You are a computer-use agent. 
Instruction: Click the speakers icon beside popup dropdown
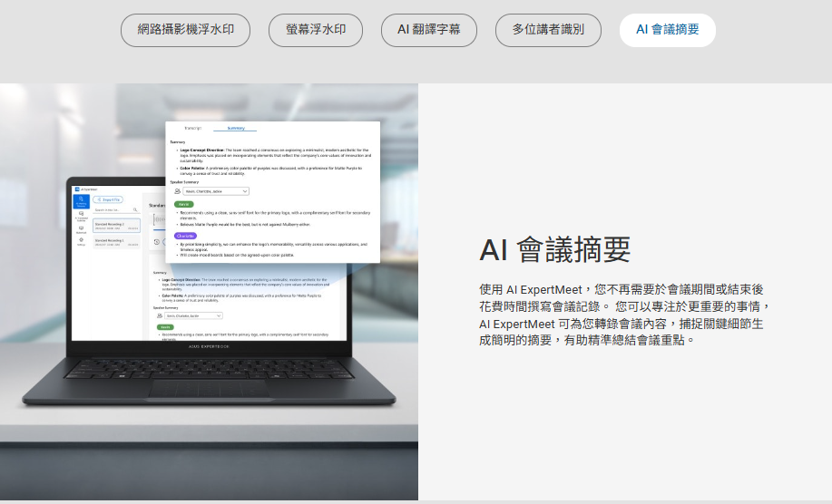(x=177, y=191)
